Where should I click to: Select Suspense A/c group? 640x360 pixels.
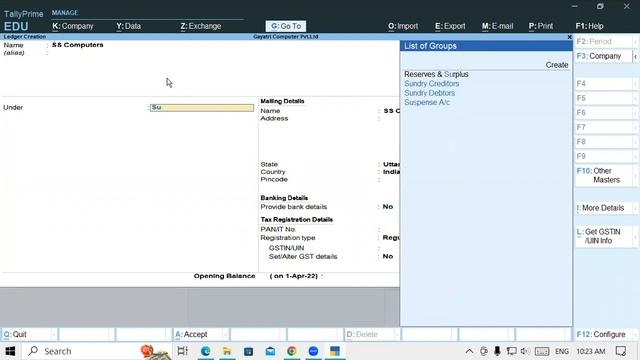pyautogui.click(x=427, y=102)
